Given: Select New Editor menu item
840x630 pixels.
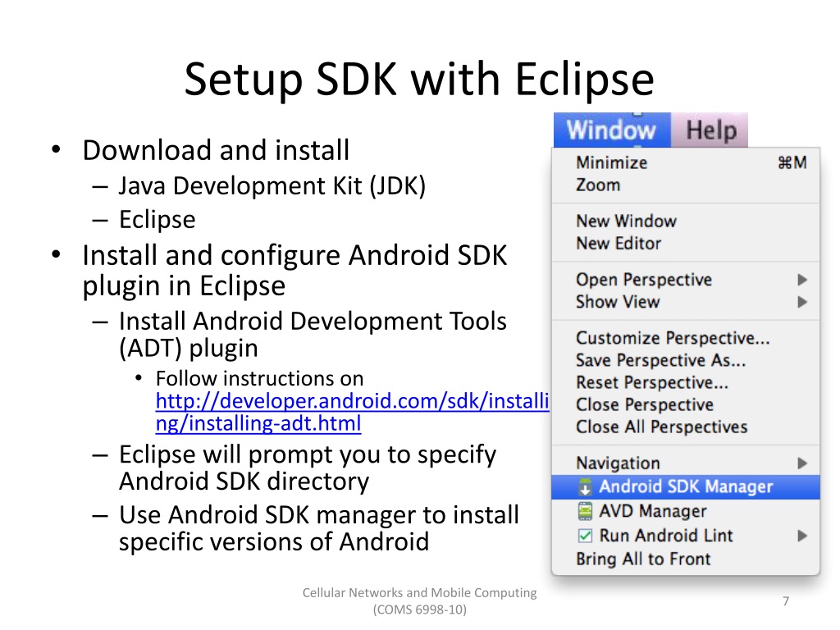Looking at the screenshot, I should point(686,243).
